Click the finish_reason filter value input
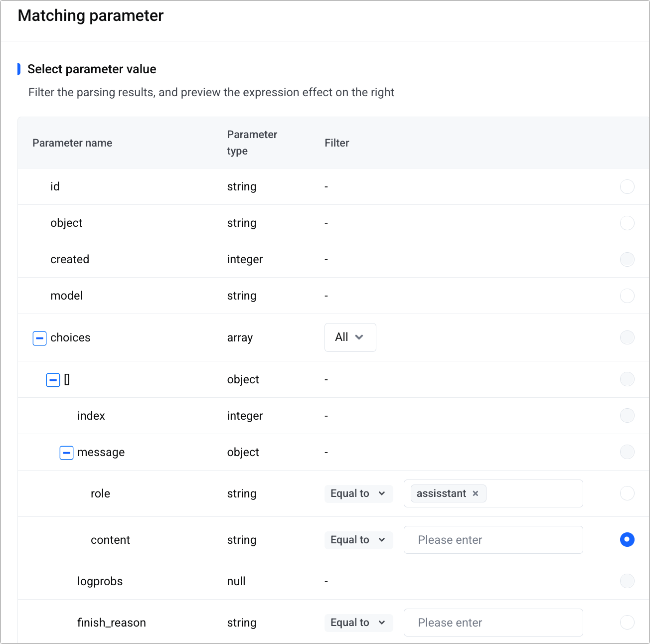Screen dimensions: 650x644 pyautogui.click(x=493, y=623)
